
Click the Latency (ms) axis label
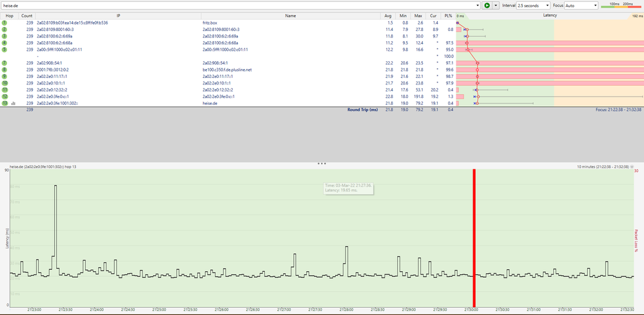[7, 239]
